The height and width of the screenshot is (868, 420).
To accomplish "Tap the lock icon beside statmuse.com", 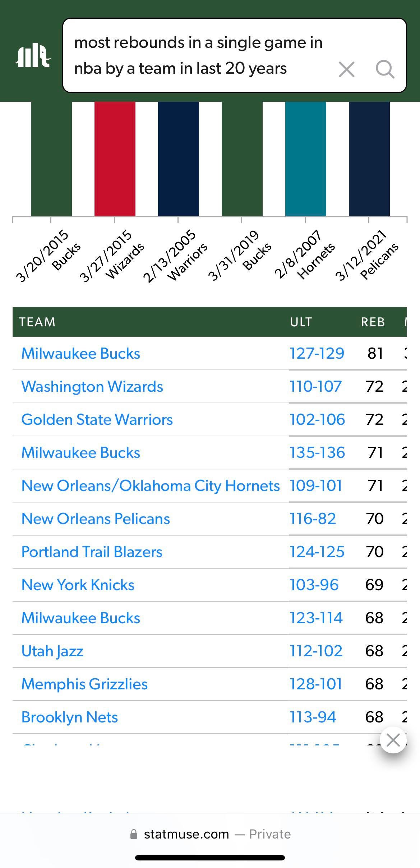I will [134, 834].
